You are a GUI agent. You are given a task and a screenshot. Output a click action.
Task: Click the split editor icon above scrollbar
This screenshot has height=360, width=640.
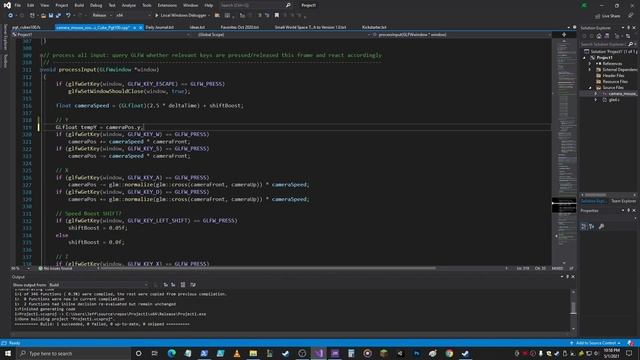click(564, 35)
